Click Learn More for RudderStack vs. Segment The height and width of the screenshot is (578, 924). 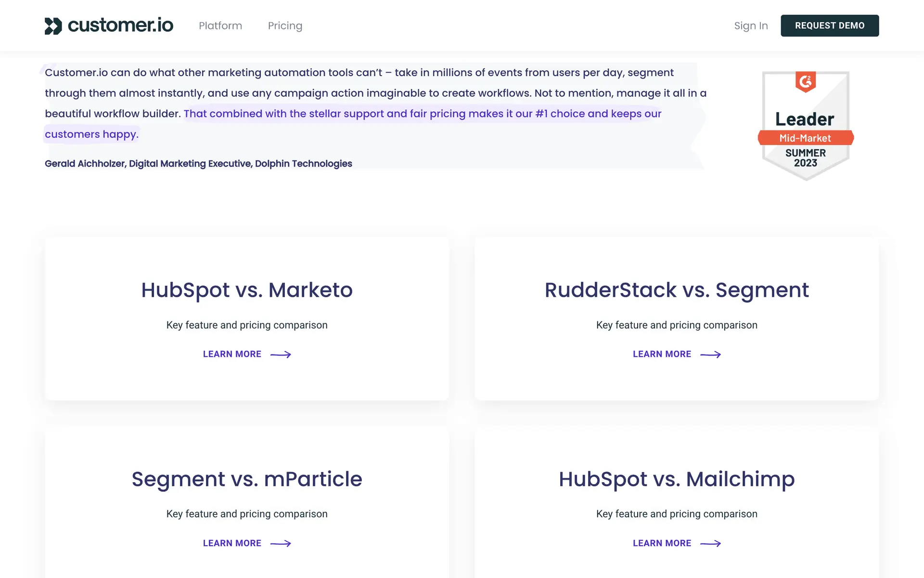click(662, 354)
